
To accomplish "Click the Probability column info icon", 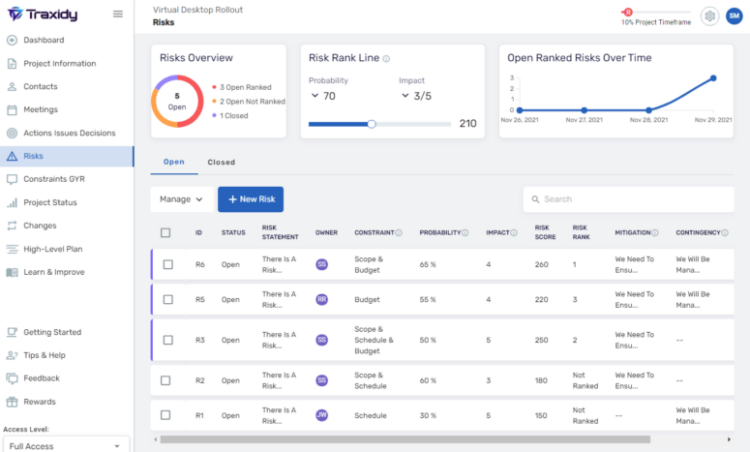I will click(465, 233).
